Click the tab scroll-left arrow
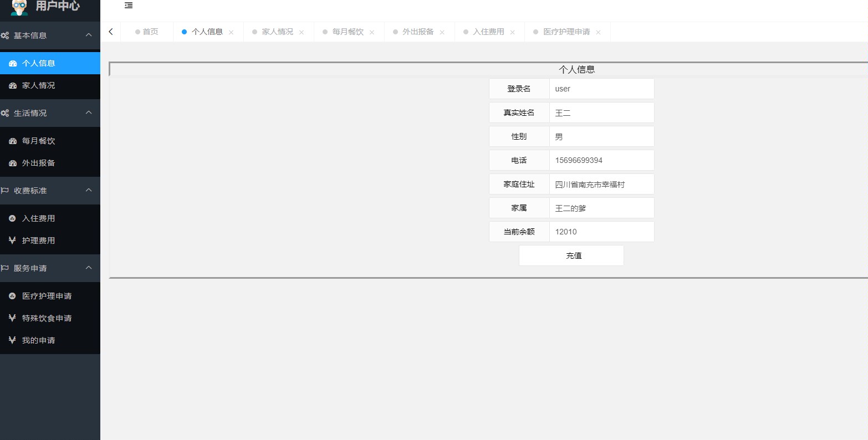Image resolution: width=868 pixels, height=440 pixels. point(111,32)
